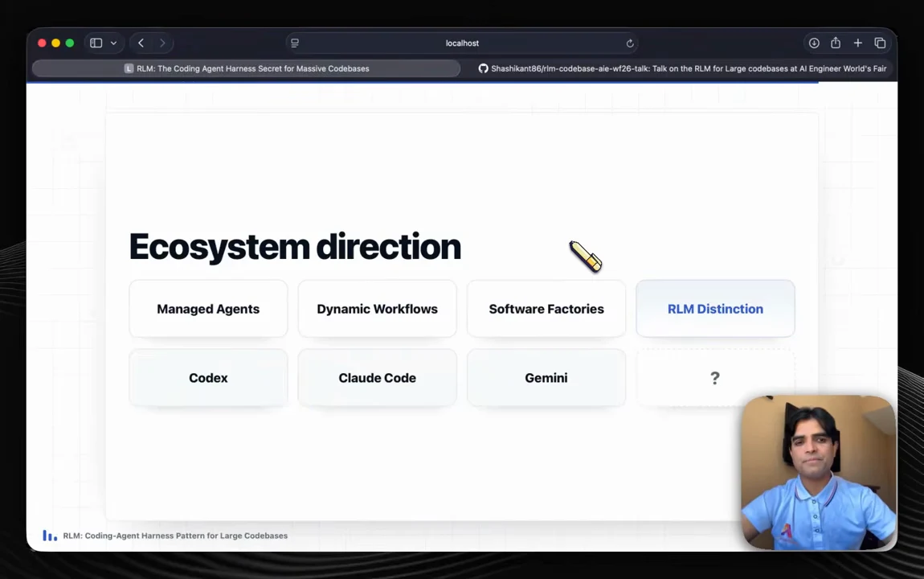Maximize the window with green button

(x=70, y=43)
